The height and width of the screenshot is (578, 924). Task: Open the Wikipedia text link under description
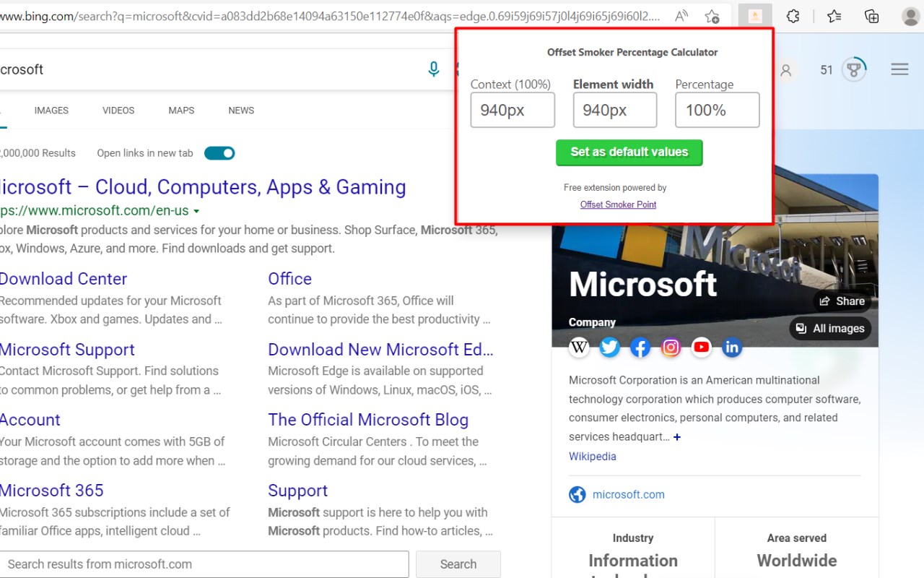593,457
